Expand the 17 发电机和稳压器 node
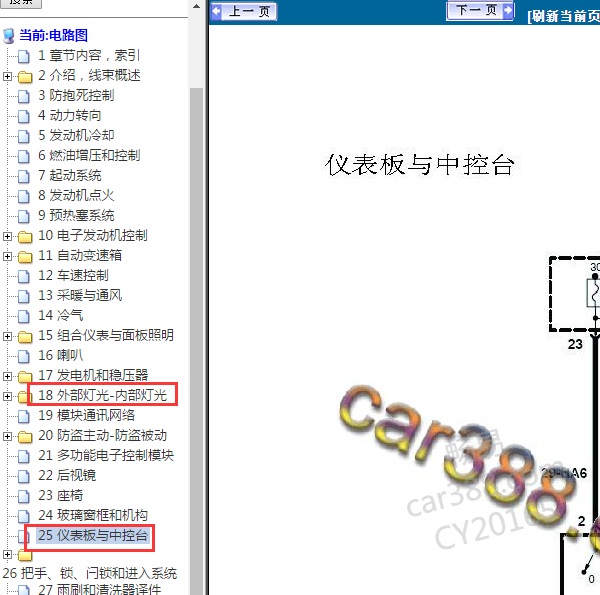This screenshot has height=595, width=600. point(7,377)
